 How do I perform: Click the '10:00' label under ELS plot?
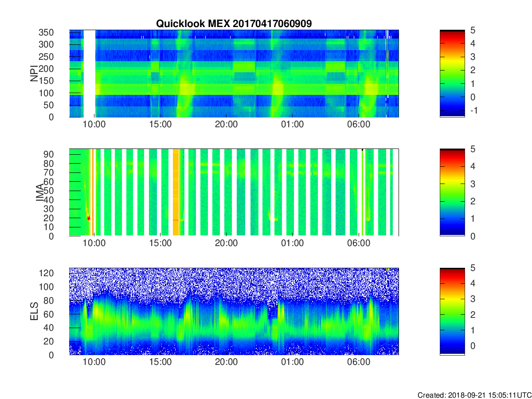pyautogui.click(x=94, y=362)
